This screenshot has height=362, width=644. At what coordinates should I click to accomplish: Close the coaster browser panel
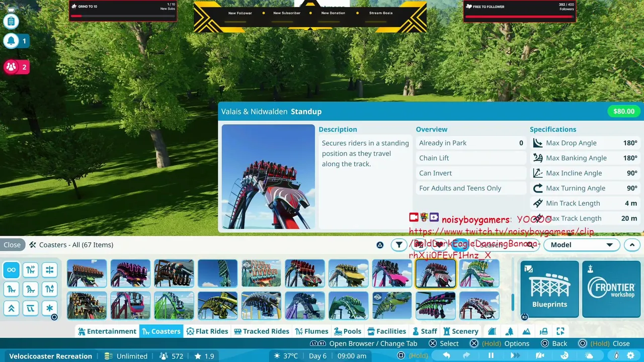coord(12,245)
